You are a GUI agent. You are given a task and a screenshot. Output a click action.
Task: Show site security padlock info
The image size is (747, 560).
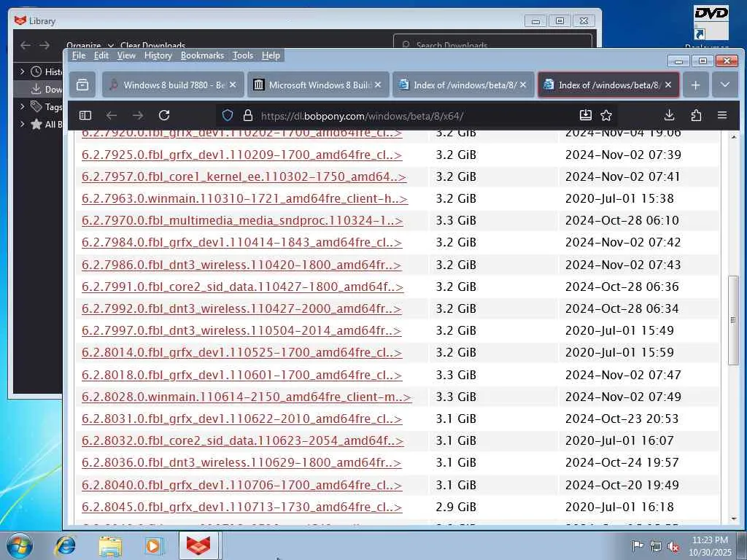248,115
